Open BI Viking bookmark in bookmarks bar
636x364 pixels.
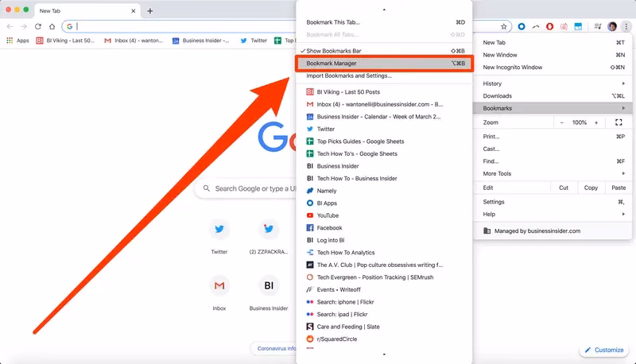pyautogui.click(x=65, y=41)
